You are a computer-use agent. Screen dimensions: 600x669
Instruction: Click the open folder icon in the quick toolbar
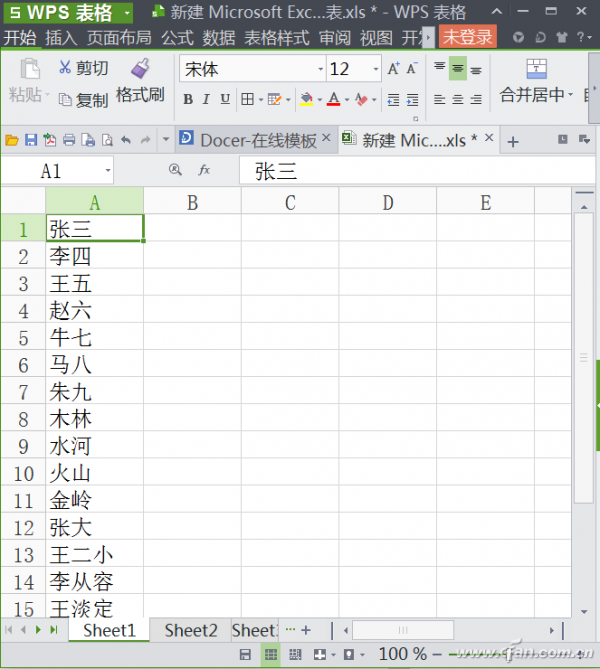point(12,140)
